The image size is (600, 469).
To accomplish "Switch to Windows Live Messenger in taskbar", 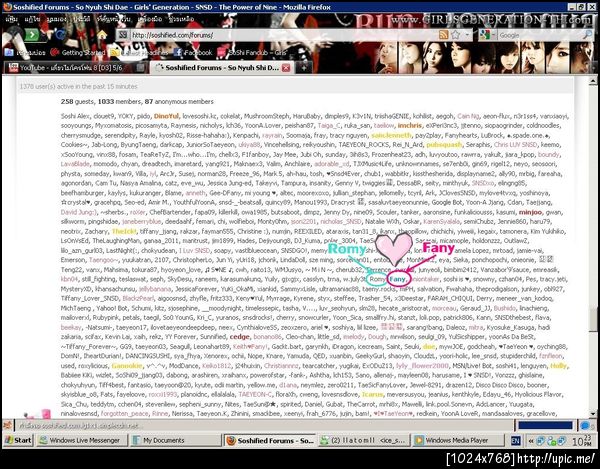I will [82, 440].
